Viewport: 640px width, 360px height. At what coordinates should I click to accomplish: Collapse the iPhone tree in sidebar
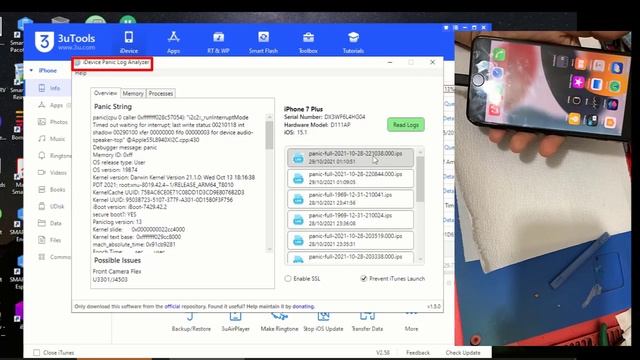point(31,71)
